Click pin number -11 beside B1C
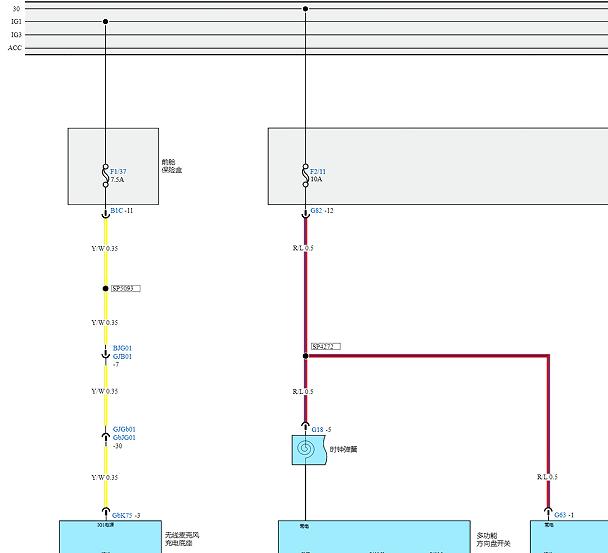 (129, 211)
